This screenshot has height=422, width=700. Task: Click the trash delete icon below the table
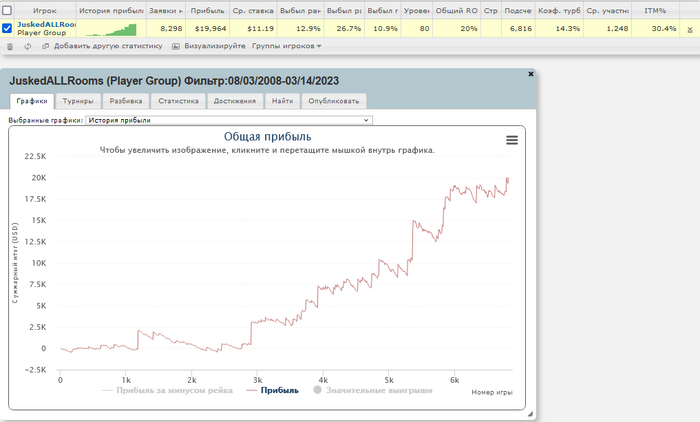(x=10, y=46)
